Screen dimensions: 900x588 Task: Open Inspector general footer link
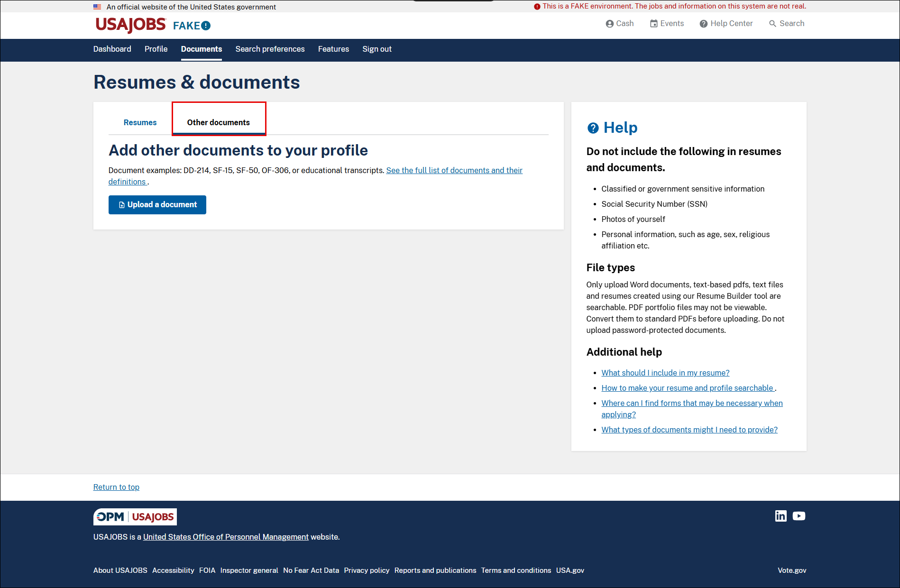tap(249, 570)
